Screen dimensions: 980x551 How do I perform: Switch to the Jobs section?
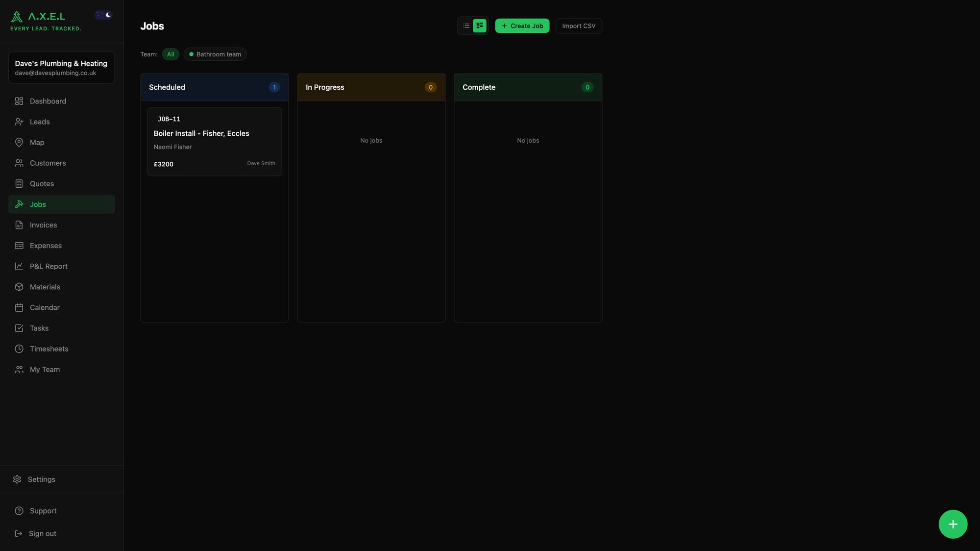pyautogui.click(x=61, y=204)
